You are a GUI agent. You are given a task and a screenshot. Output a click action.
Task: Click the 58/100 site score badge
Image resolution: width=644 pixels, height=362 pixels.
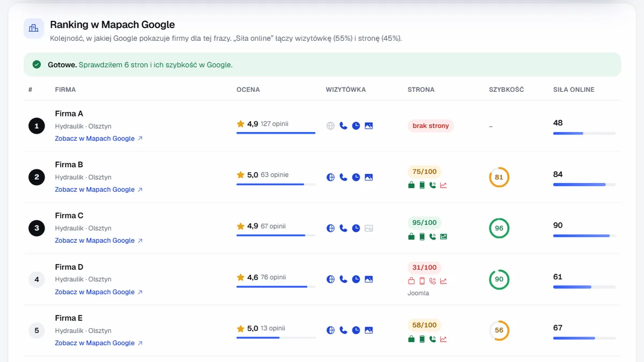pos(424,325)
